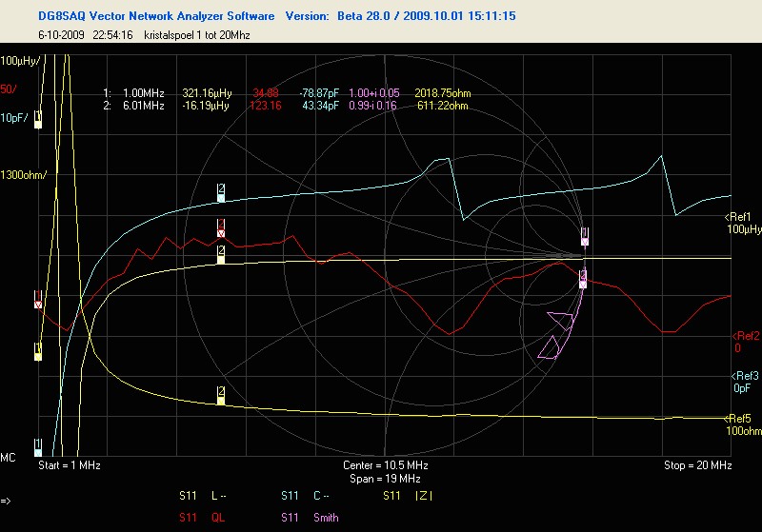The image size is (762, 532).
Task: Click marker 1 frequency readout 1.00MHz
Action: (144, 93)
